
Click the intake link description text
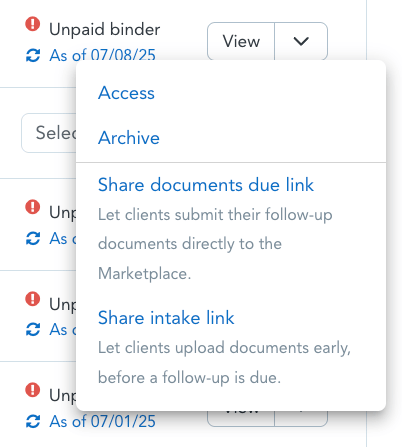(x=224, y=363)
